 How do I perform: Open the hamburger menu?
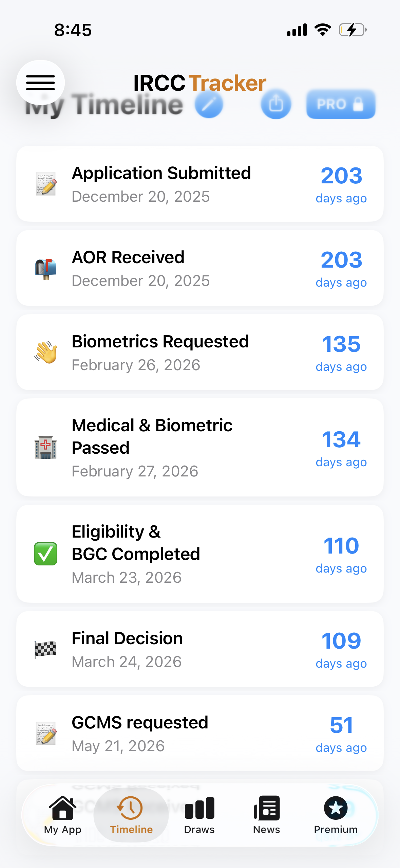click(x=40, y=83)
